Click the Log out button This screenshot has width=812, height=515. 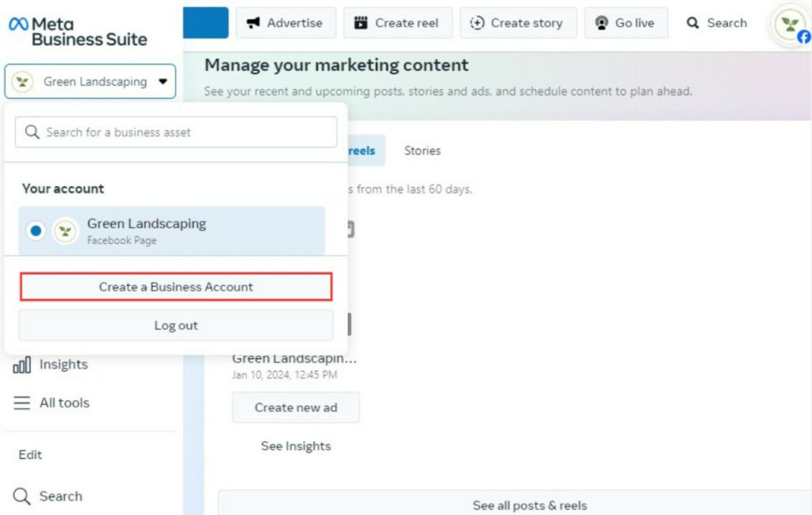(176, 326)
